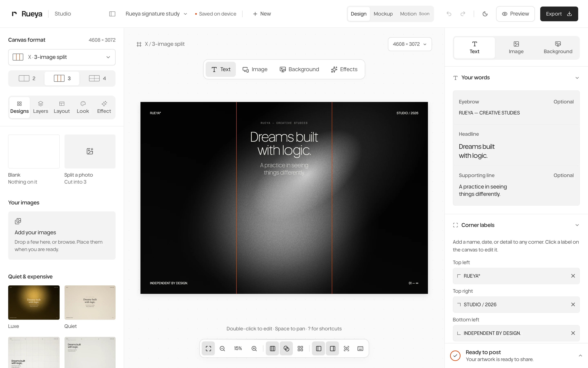Switch to Background tab in right panel
The height and width of the screenshot is (368, 588).
558,48
